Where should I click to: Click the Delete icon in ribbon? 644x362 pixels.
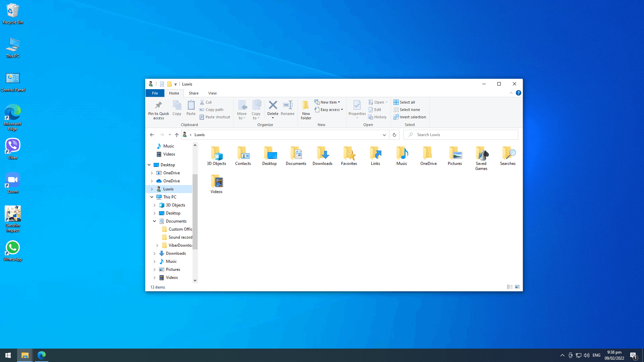(273, 105)
